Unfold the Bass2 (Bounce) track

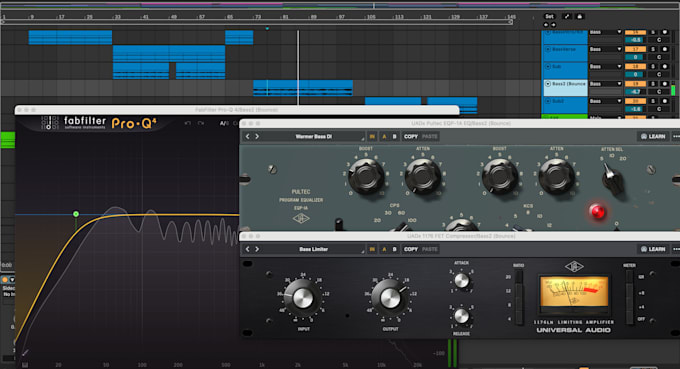click(548, 84)
